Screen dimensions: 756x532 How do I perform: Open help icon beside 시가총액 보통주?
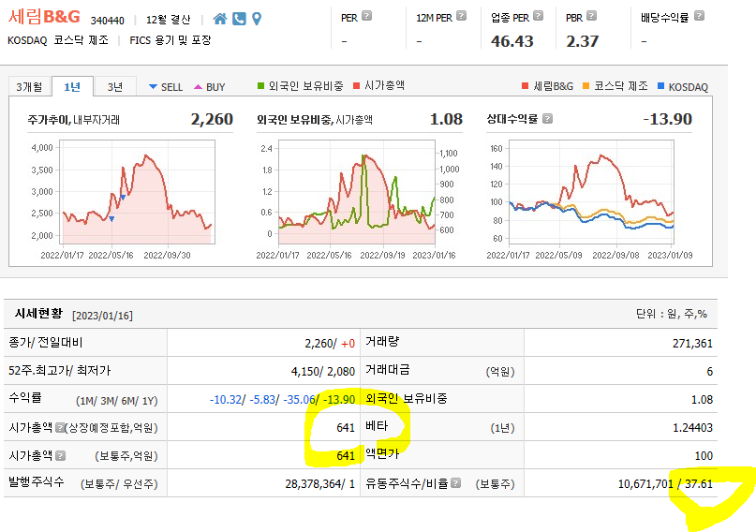click(x=60, y=455)
